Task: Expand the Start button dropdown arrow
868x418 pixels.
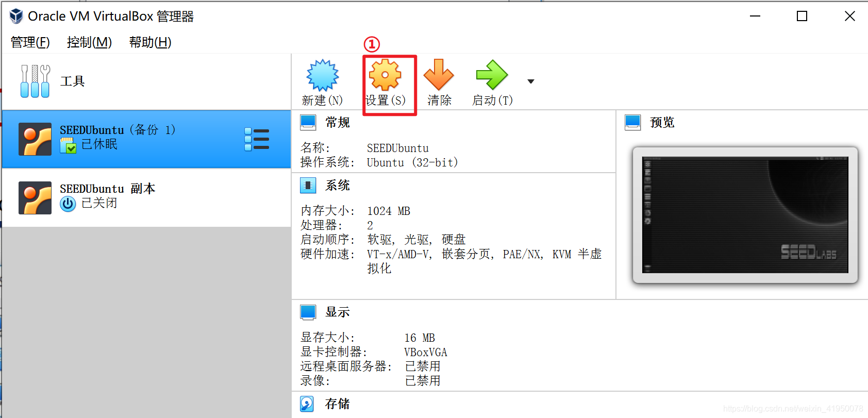Action: pos(531,81)
